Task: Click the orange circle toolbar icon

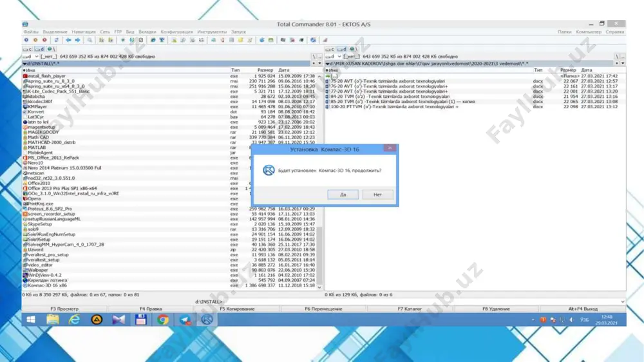Action: [35, 40]
